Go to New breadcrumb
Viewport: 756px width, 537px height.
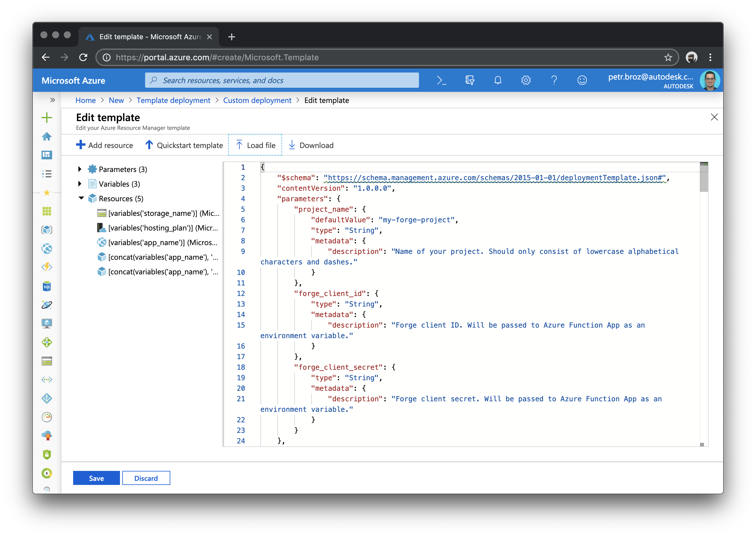pos(116,100)
